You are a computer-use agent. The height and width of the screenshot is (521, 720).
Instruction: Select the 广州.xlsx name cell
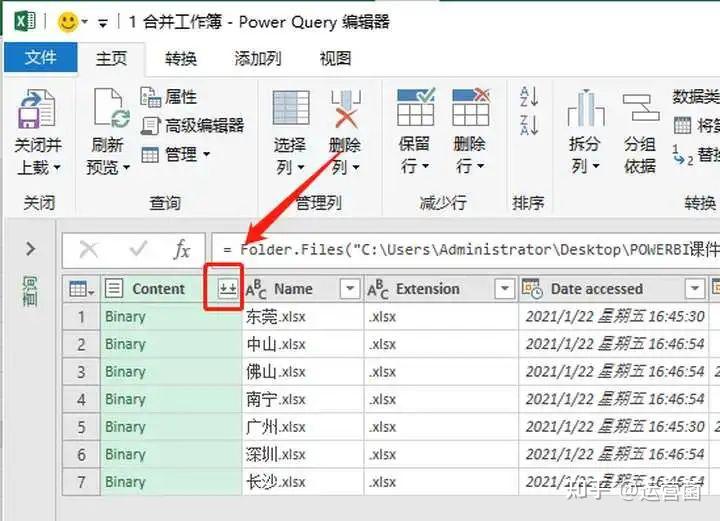coord(303,427)
